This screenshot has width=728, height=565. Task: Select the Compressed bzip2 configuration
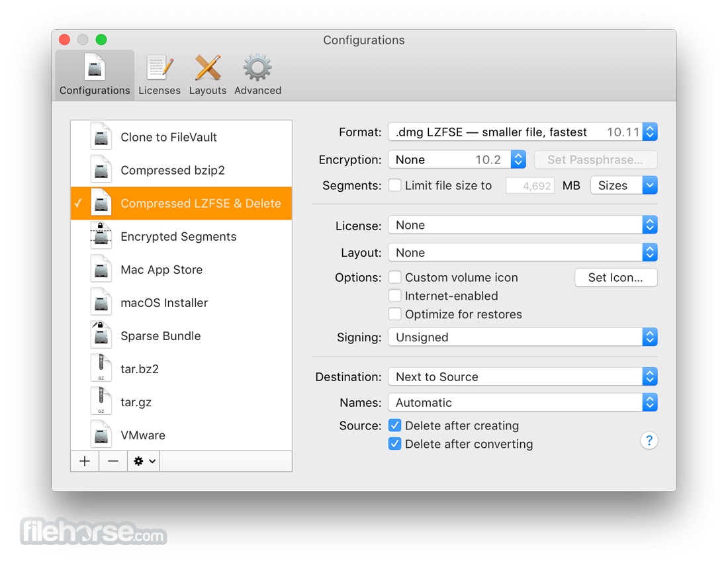[181, 170]
